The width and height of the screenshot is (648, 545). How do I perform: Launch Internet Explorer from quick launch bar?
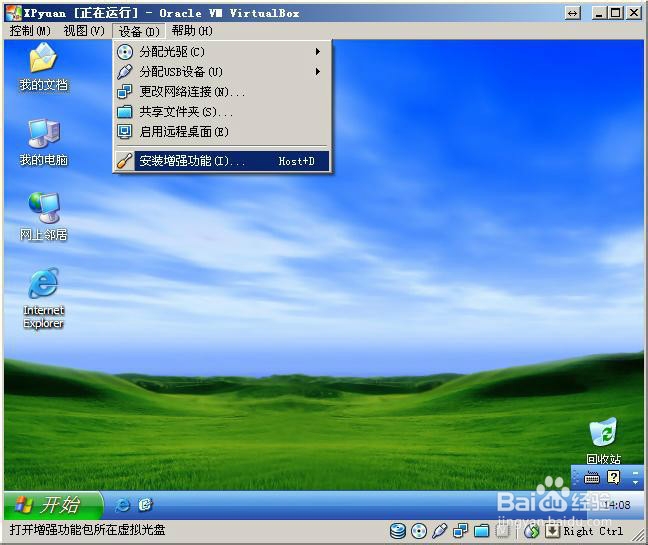122,505
